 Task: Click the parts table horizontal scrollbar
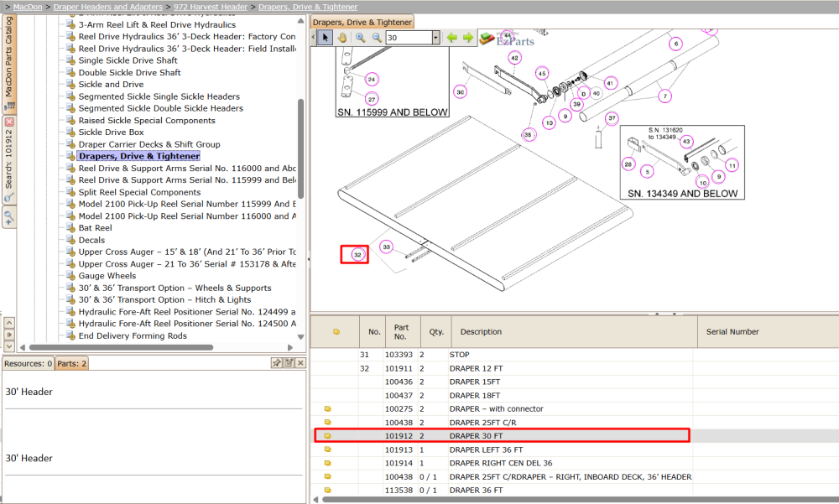tap(581, 500)
